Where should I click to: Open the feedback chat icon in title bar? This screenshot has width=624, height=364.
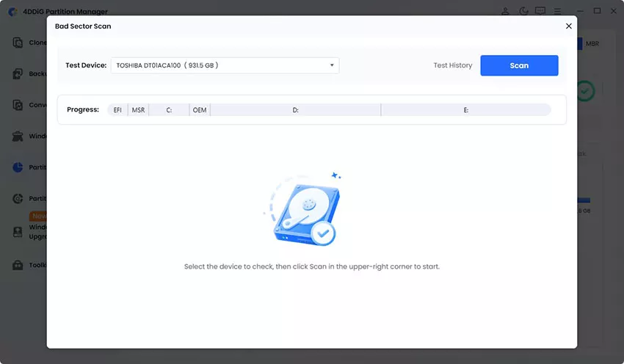coord(540,11)
